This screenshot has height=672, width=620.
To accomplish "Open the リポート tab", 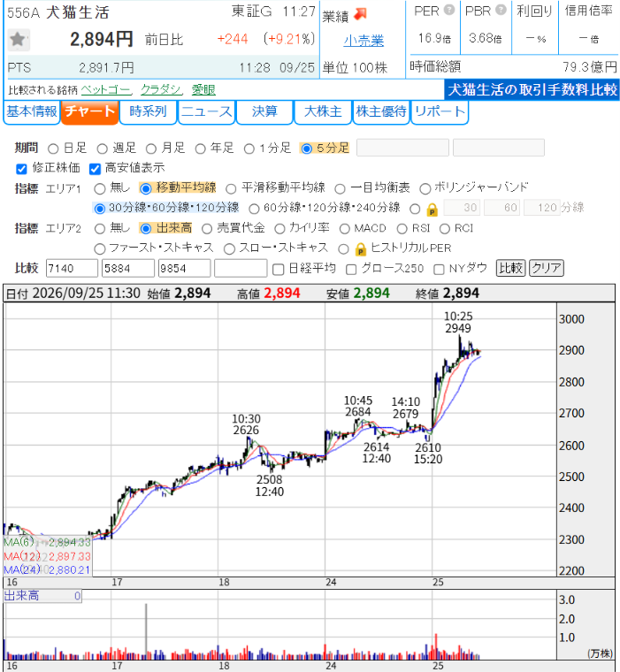I will coord(440,112).
